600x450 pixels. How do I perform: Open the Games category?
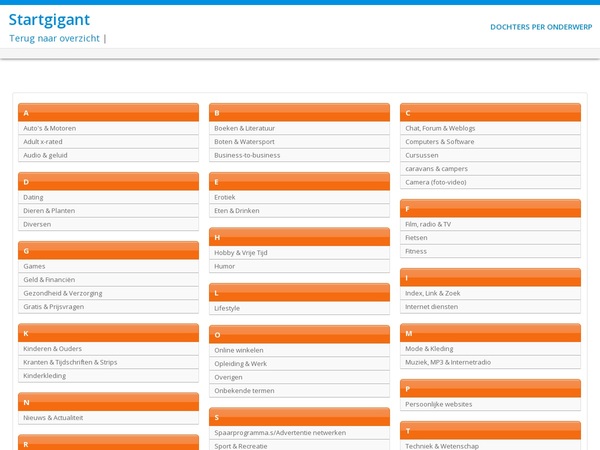click(108, 266)
